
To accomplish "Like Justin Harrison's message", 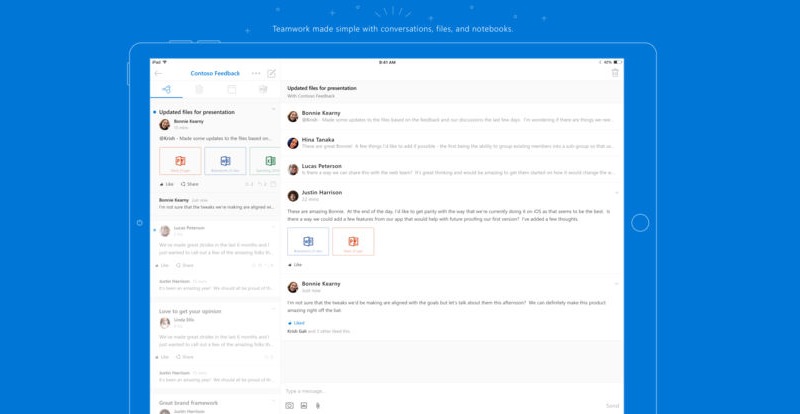I will click(x=295, y=265).
